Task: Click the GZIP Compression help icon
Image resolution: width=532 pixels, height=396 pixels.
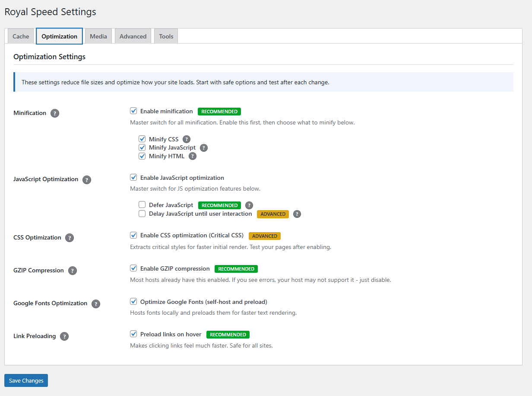Action: click(x=72, y=270)
